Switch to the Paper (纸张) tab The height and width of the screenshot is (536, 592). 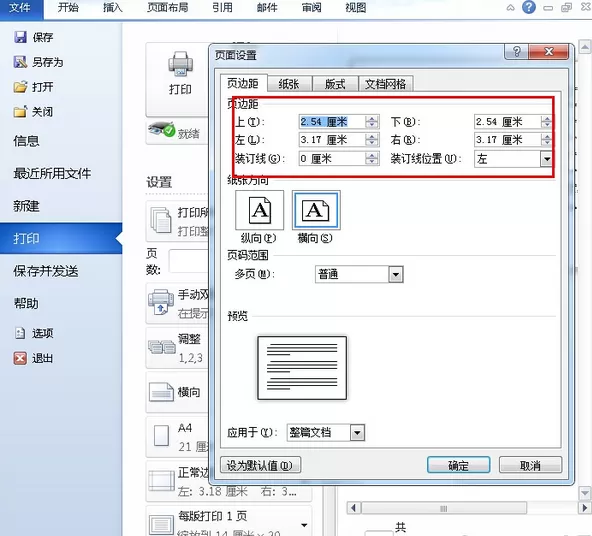[x=289, y=84]
